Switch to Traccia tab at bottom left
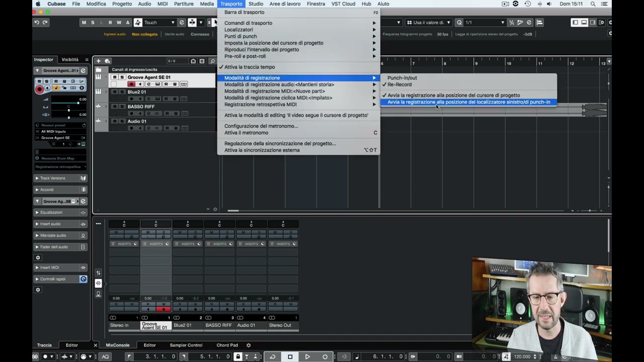Image resolution: width=644 pixels, height=362 pixels. [44, 345]
